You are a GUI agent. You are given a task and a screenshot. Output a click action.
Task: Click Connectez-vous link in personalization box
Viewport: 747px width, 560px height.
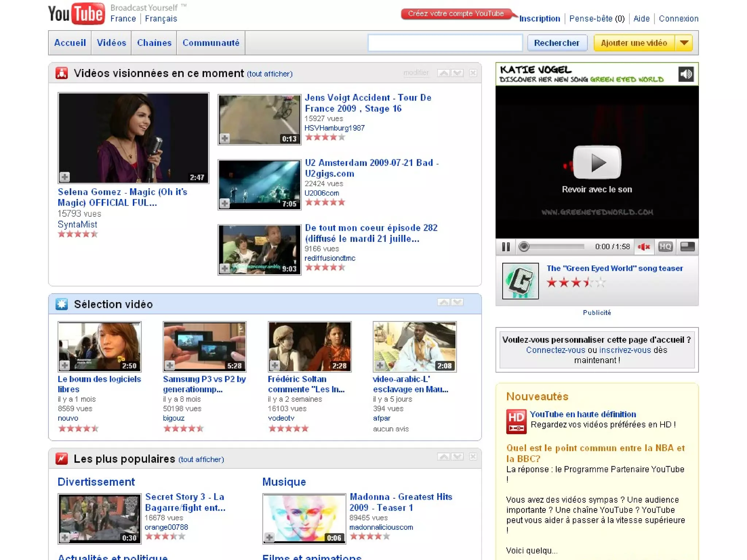coord(556,350)
